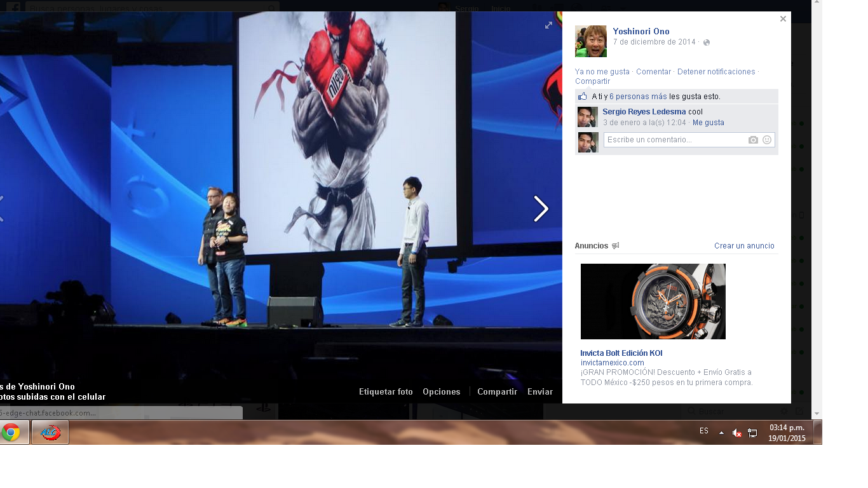The width and height of the screenshot is (868, 488).
Task: Open the clock showing 03:14 p.m.
Action: [x=787, y=433]
